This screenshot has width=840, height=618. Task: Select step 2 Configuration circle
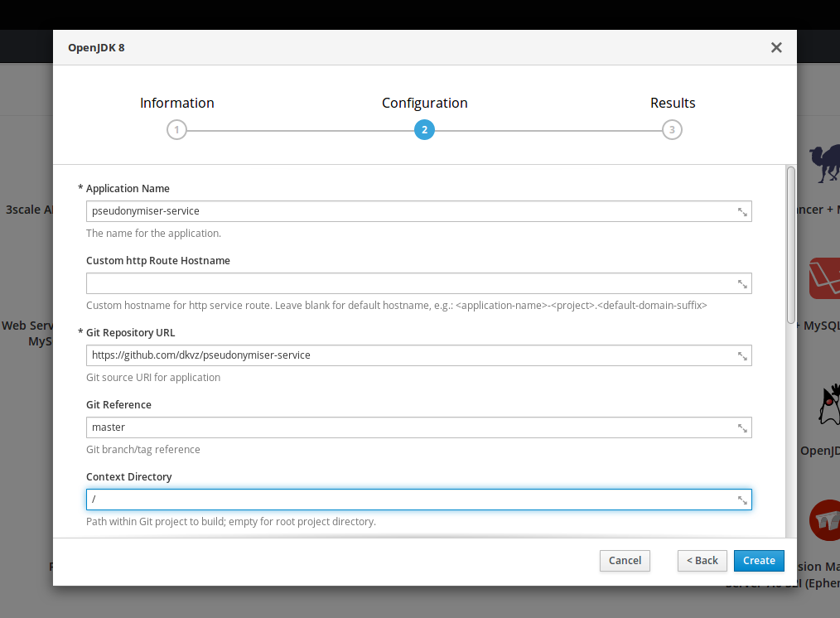(424, 130)
